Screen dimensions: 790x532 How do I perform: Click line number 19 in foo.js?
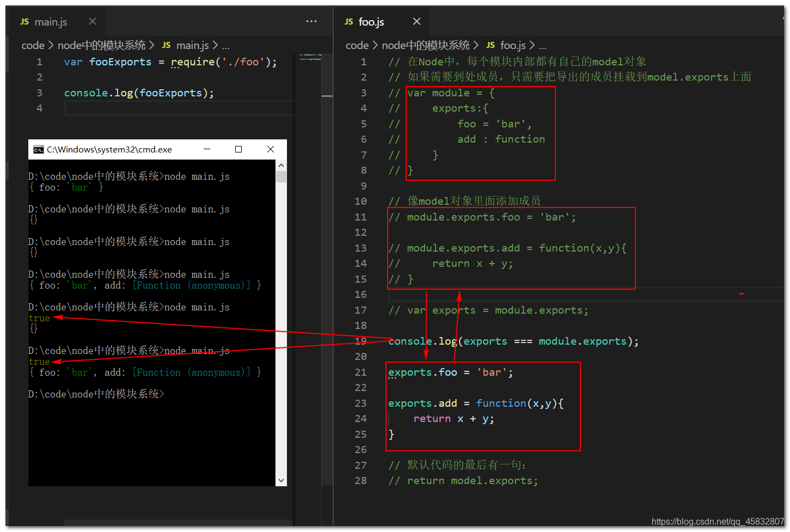[360, 341]
